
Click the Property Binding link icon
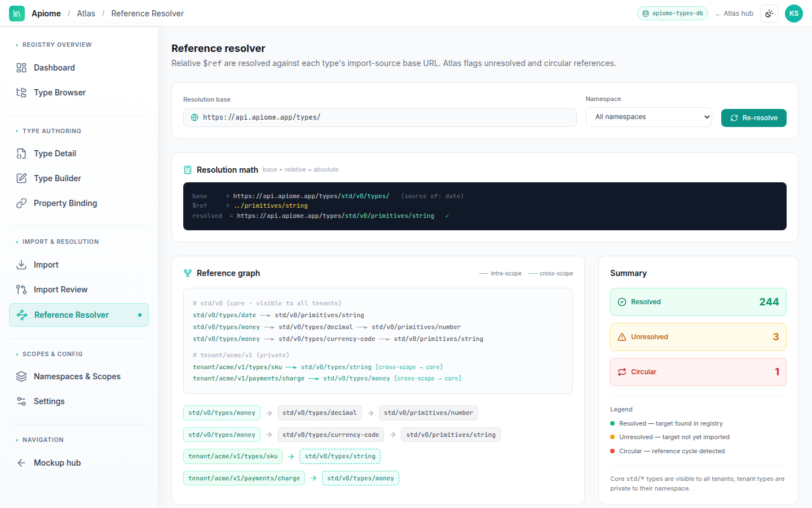(21, 203)
